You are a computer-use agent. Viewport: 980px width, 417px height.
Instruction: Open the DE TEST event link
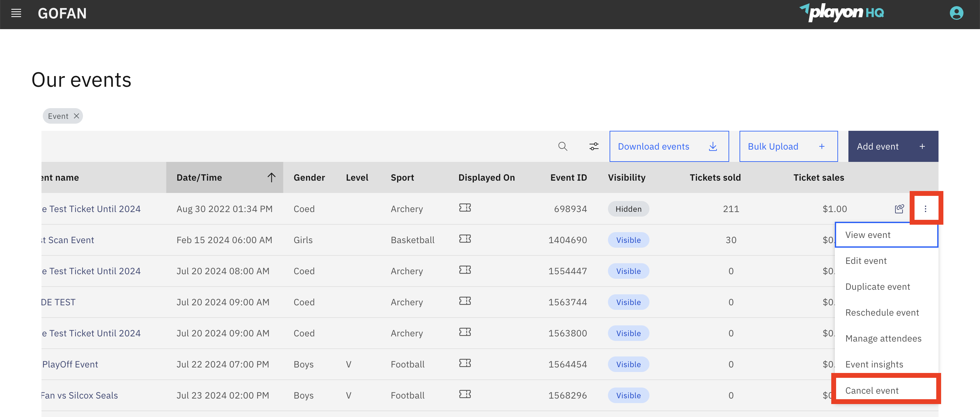tap(59, 302)
